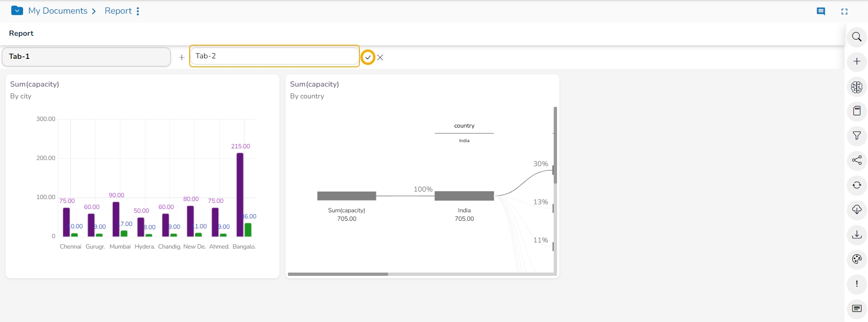The height and width of the screenshot is (322, 868).
Task: Click the download arrow icon in sidebar
Action: click(857, 234)
